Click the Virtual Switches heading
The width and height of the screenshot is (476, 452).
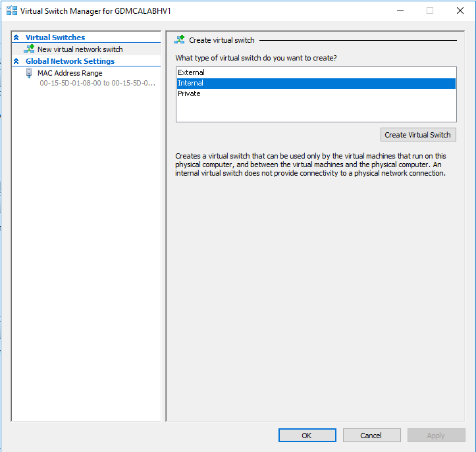coord(55,38)
